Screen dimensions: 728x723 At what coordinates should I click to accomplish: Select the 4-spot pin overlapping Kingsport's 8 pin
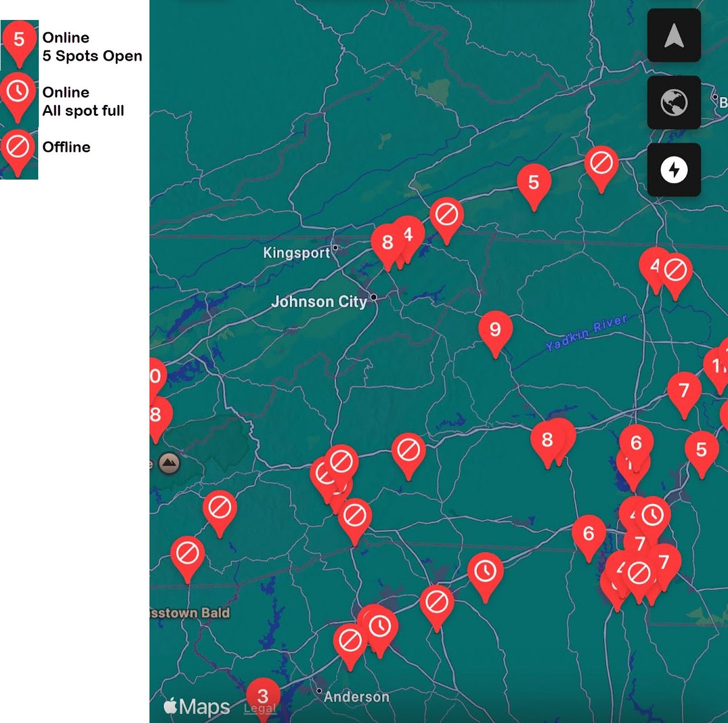click(x=409, y=234)
